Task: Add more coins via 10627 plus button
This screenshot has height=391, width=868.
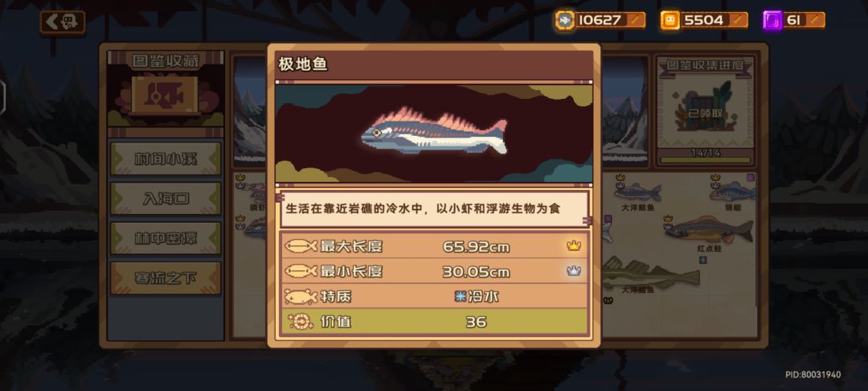Action: tap(636, 20)
